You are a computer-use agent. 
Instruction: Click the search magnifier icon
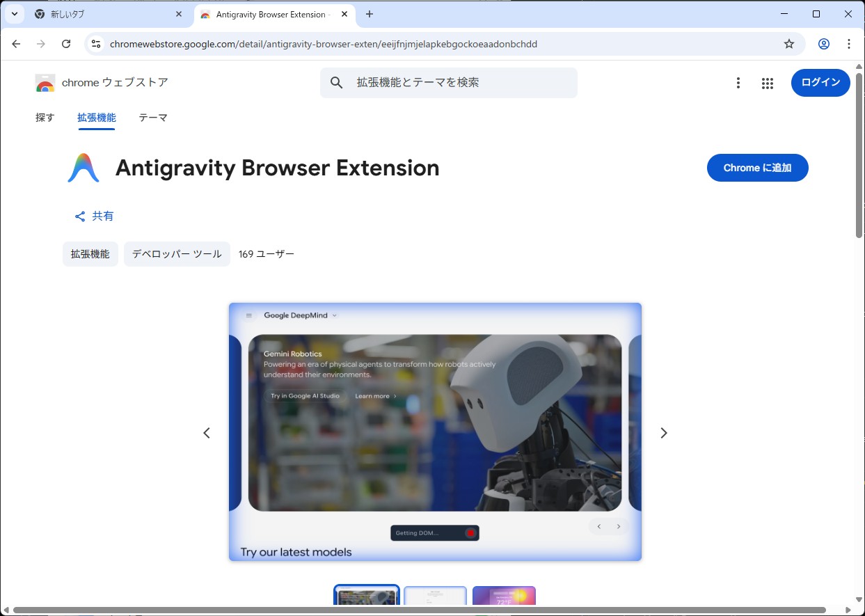(337, 83)
